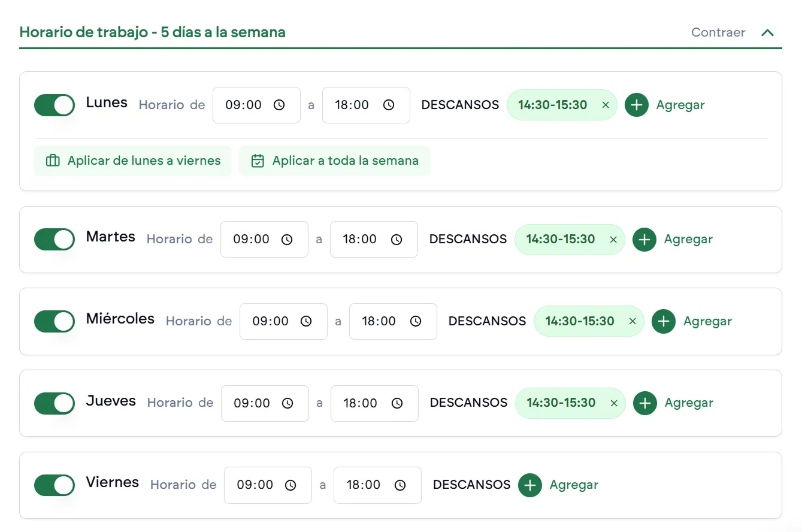Viewport: 802px width, 532px height.
Task: Click the plus icon to add Miércoles break
Action: [x=663, y=321]
